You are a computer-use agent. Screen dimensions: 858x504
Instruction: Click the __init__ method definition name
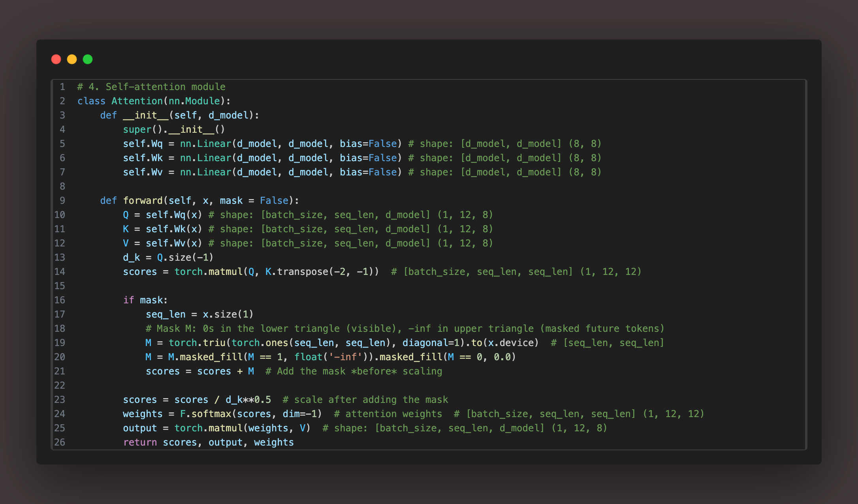(146, 115)
